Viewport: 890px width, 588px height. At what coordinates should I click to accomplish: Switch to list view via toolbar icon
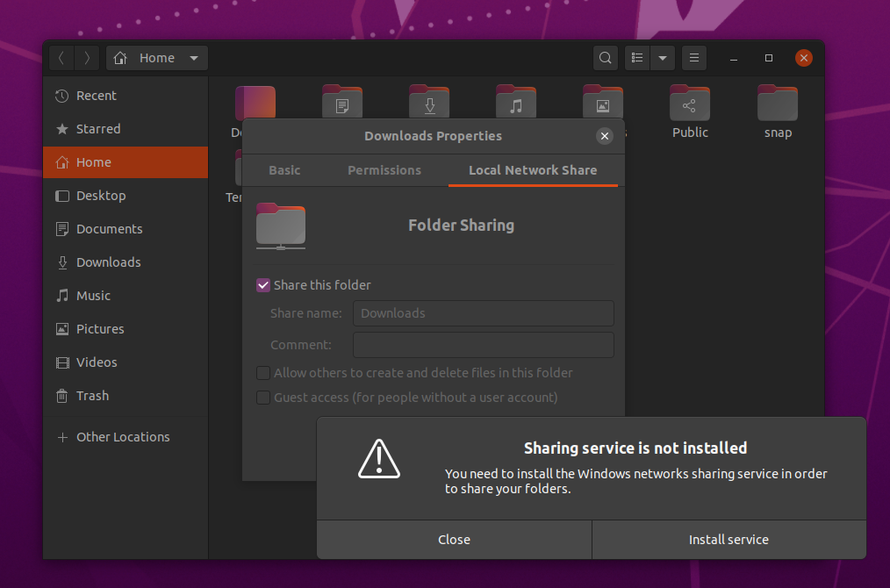pyautogui.click(x=638, y=58)
